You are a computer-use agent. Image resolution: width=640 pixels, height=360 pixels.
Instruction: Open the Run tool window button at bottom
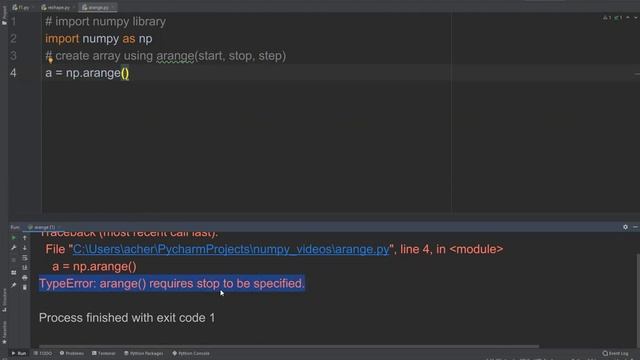(x=19, y=353)
